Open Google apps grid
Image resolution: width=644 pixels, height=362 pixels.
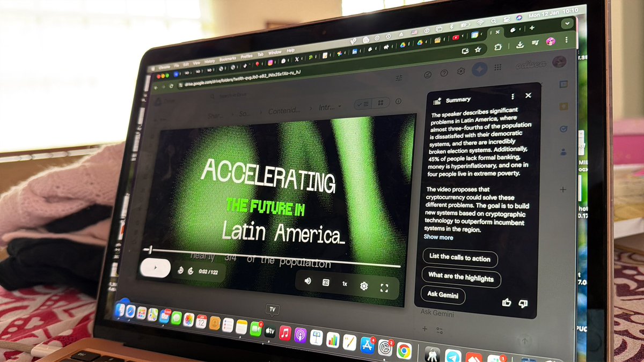coord(498,68)
